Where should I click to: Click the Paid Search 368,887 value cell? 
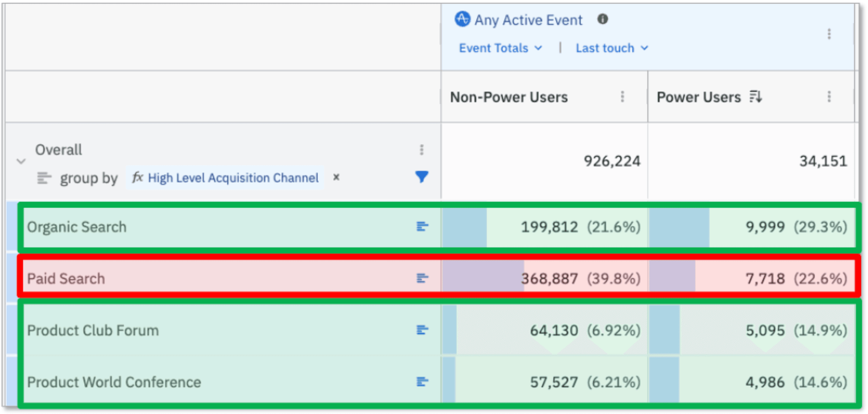549,278
